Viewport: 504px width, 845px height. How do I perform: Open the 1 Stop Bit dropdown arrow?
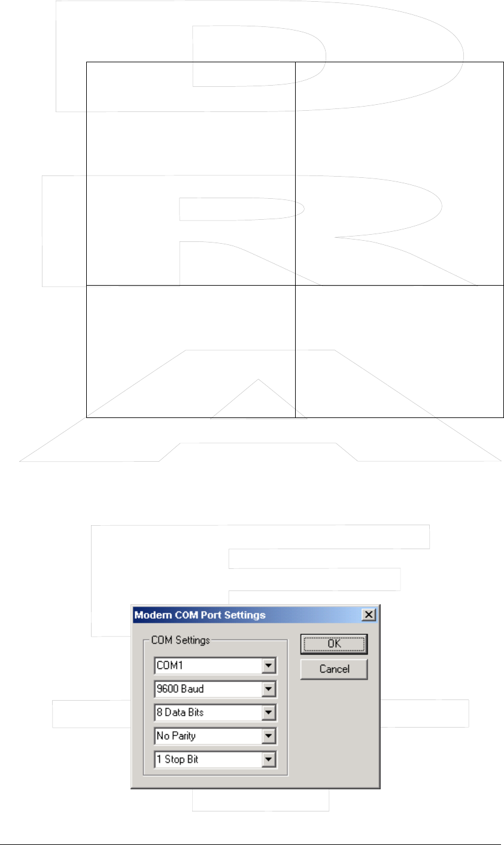click(269, 759)
